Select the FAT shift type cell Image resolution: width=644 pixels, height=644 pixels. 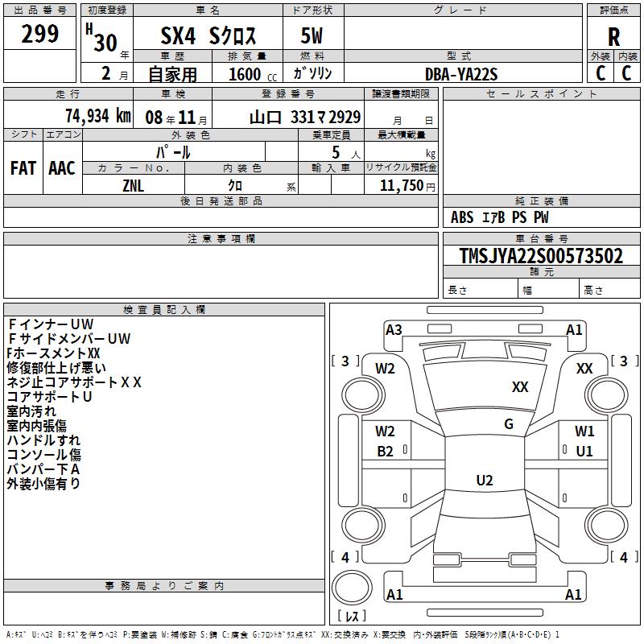[x=23, y=168]
